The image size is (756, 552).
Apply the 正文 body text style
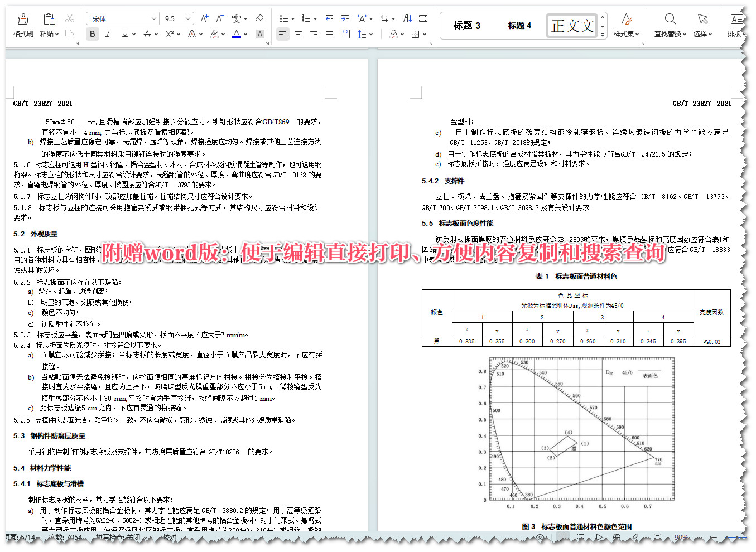pos(571,25)
